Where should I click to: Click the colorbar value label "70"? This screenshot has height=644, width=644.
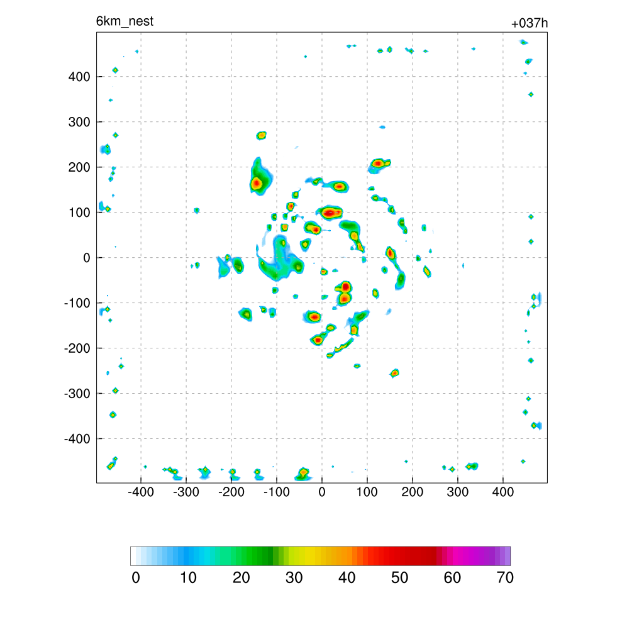(505, 578)
